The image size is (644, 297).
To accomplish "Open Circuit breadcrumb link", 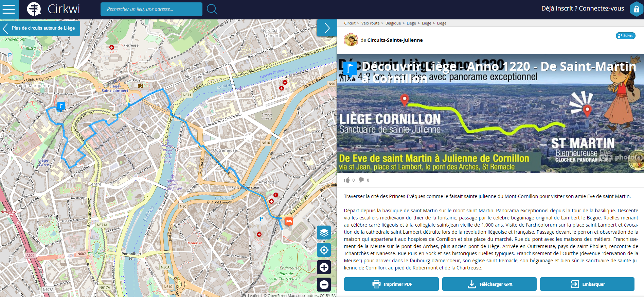I will click(x=350, y=23).
